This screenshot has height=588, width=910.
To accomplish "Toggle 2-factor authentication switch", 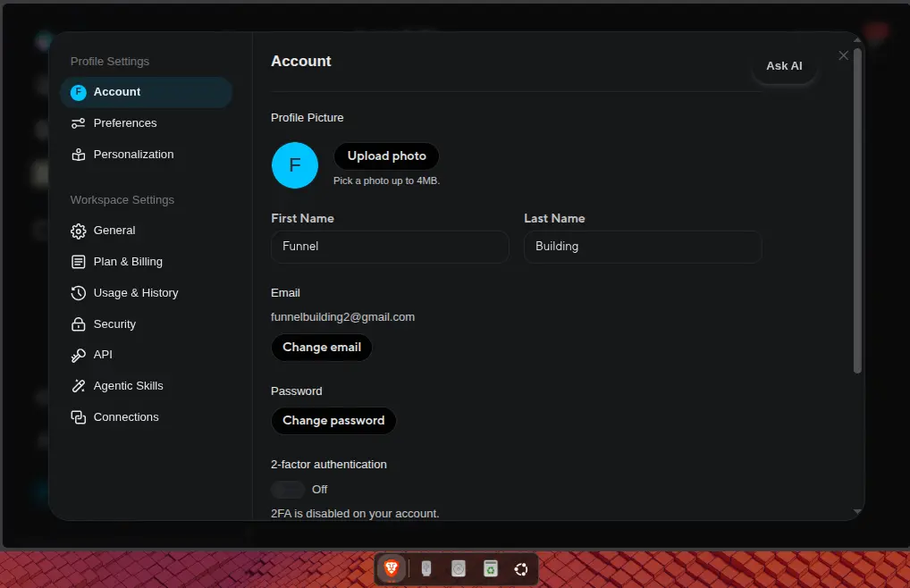I will pyautogui.click(x=288, y=490).
